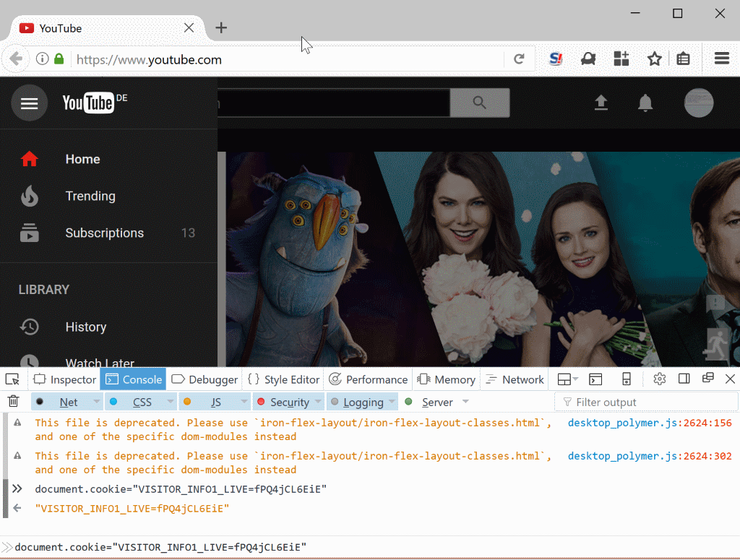Open devtools settings gear
740x560 pixels.
659,379
